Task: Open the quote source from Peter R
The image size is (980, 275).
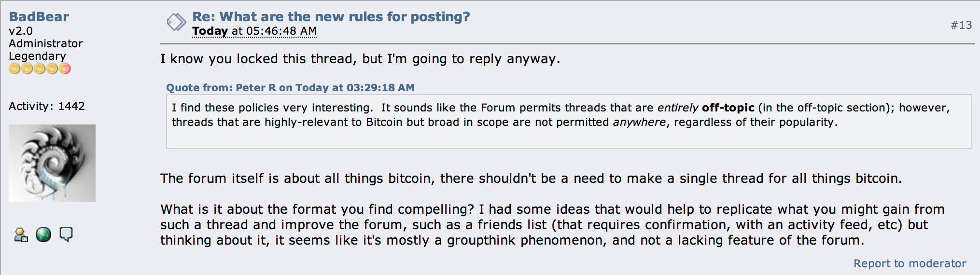Action: tap(290, 88)
